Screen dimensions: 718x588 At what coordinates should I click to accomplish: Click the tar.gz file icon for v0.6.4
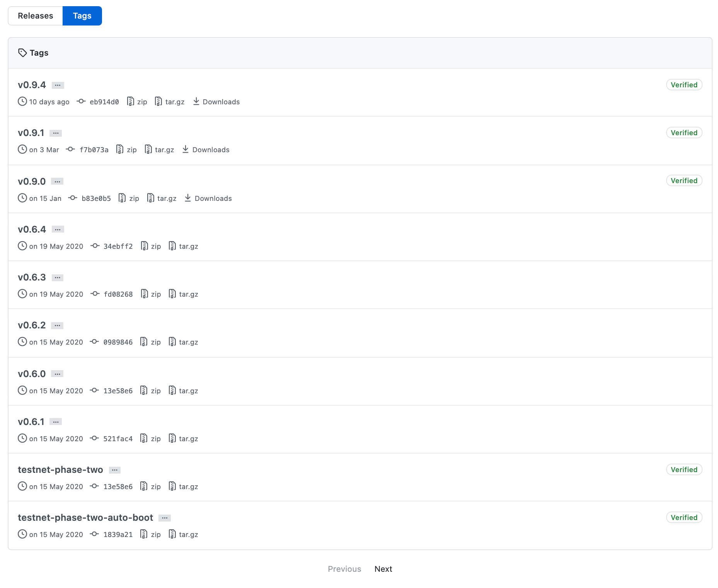click(x=172, y=246)
